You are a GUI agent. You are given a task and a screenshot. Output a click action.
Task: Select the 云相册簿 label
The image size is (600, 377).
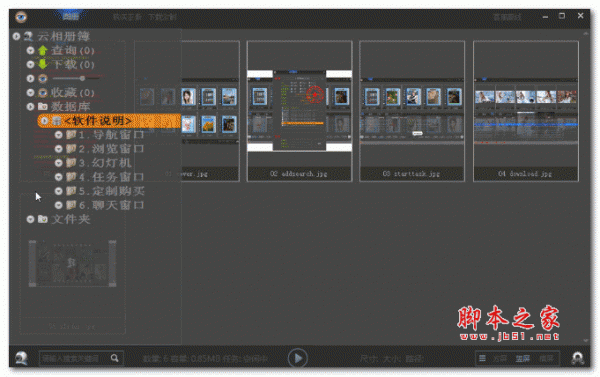click(64, 36)
